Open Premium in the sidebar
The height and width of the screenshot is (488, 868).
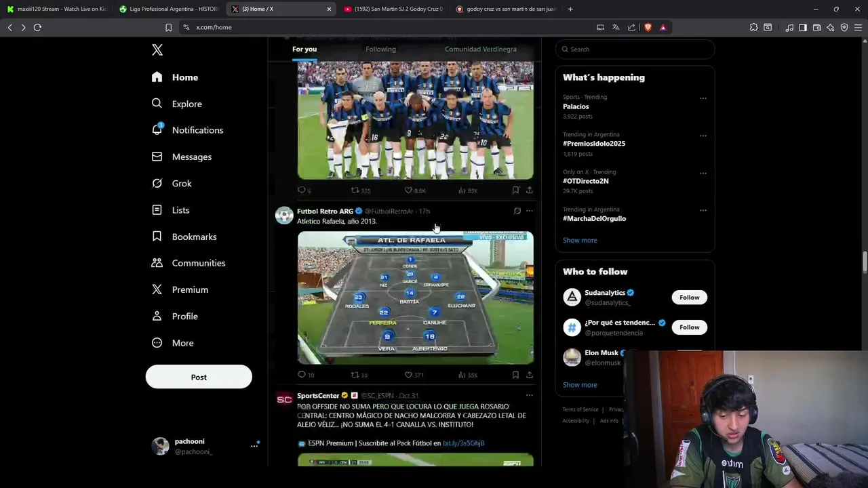[x=180, y=289]
